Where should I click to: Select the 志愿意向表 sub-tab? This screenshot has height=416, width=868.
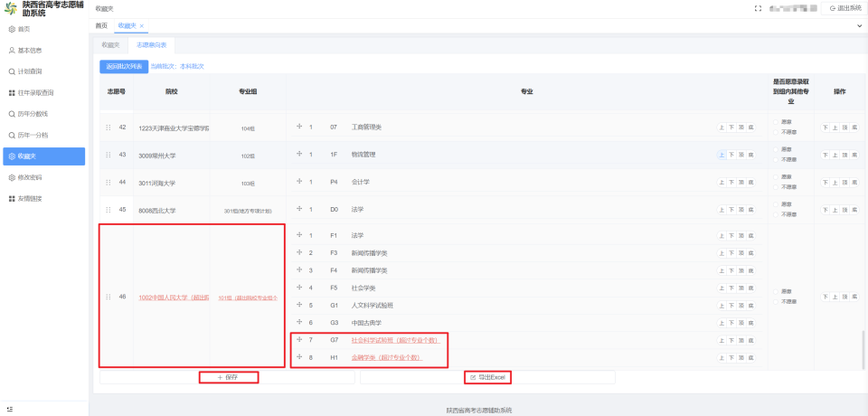point(152,45)
